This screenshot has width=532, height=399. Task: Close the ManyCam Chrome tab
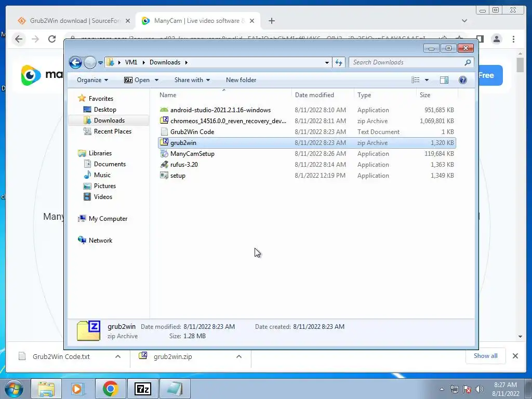(252, 21)
